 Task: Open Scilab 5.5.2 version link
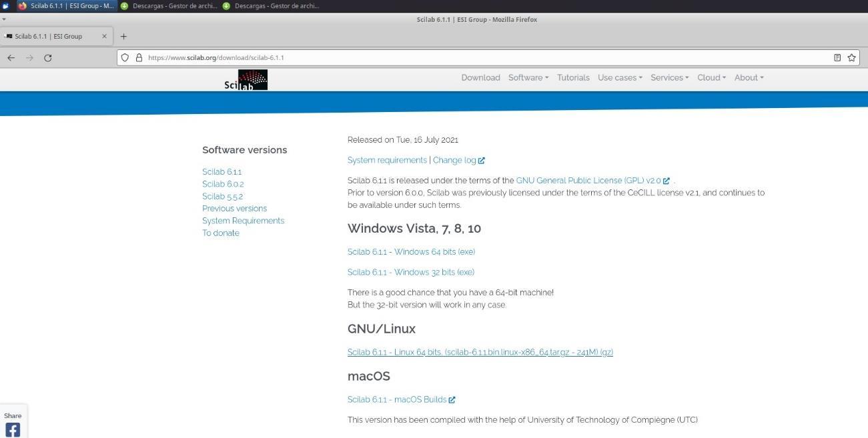(x=222, y=197)
